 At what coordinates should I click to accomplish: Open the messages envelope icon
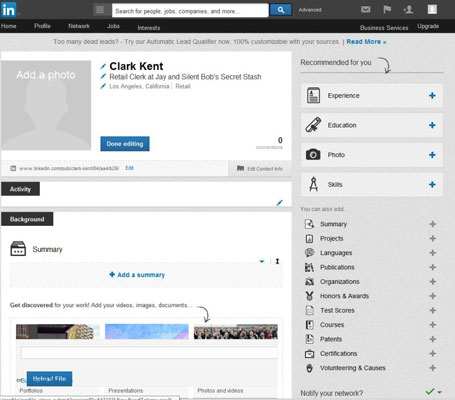point(366,9)
